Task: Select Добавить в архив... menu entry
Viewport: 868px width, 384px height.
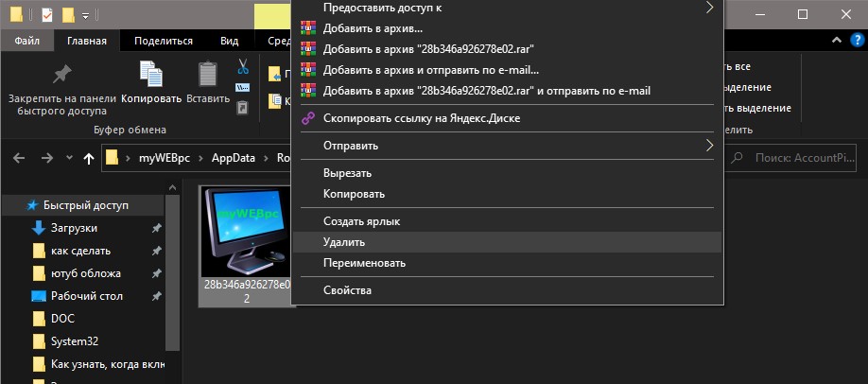Action: click(507, 27)
